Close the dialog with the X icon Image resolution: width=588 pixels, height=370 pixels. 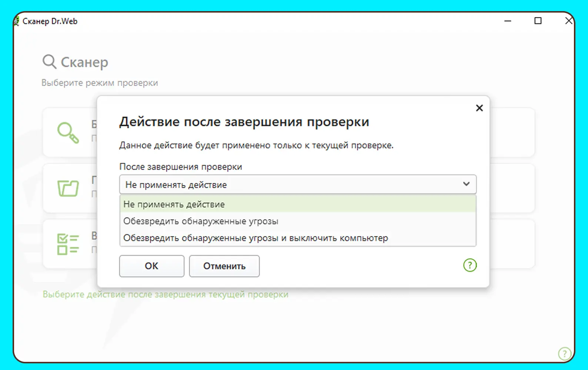(479, 108)
